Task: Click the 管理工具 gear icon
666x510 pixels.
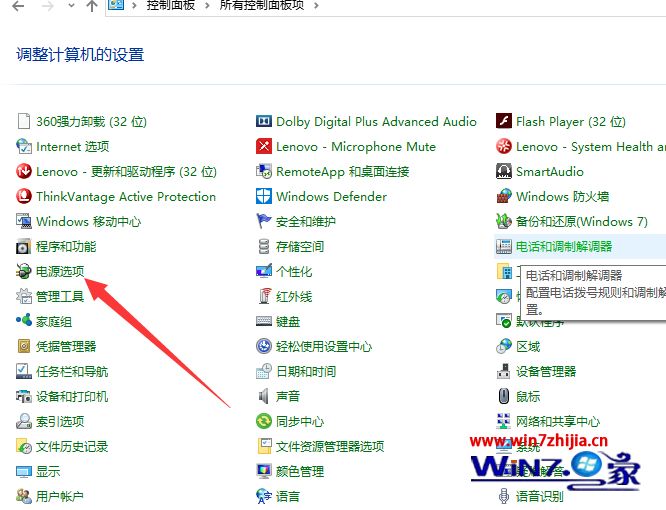Action: [x=24, y=296]
